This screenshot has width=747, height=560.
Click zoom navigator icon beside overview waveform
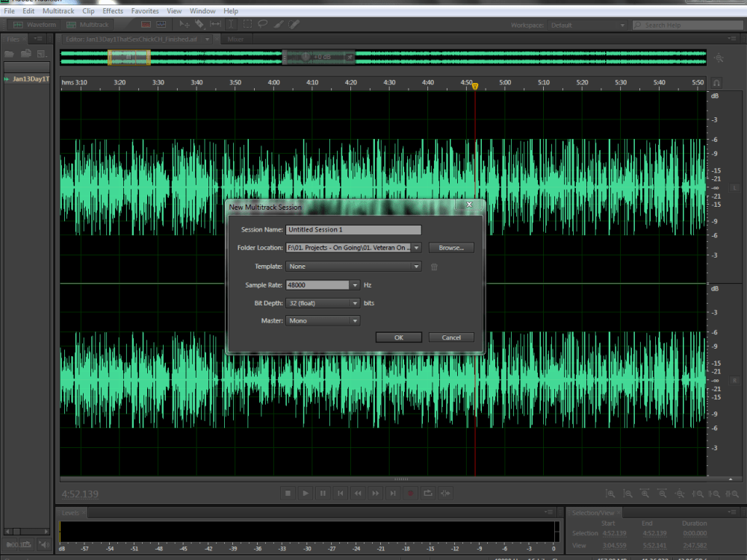point(719,58)
